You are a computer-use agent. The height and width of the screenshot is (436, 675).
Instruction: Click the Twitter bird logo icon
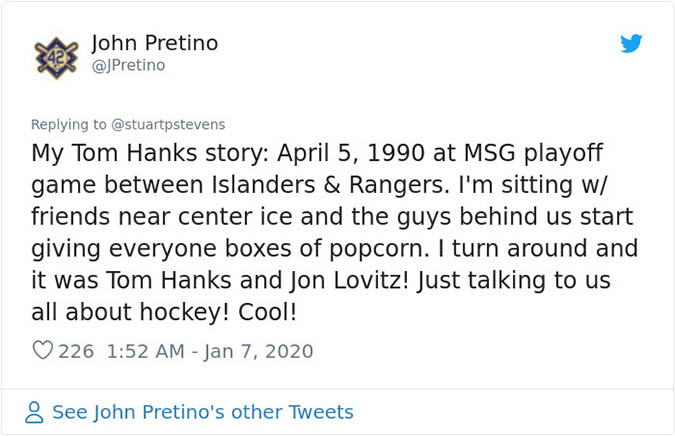click(x=630, y=44)
